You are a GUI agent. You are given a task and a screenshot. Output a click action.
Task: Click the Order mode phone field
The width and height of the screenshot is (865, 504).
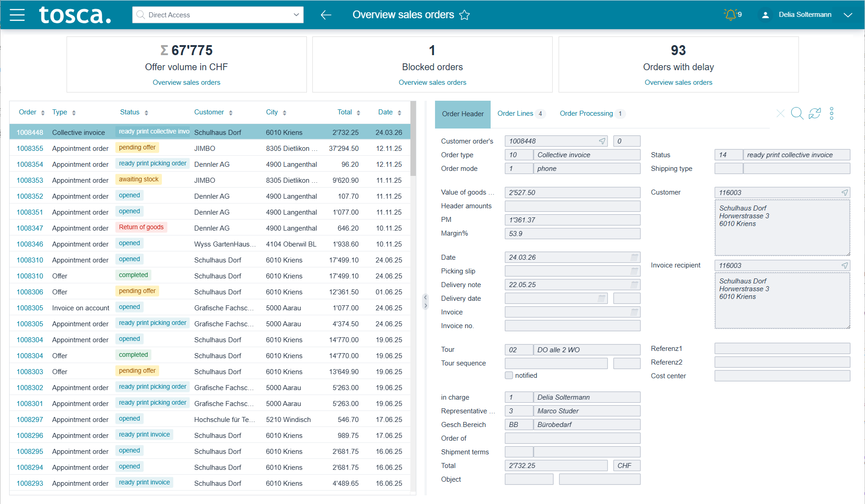(x=586, y=169)
